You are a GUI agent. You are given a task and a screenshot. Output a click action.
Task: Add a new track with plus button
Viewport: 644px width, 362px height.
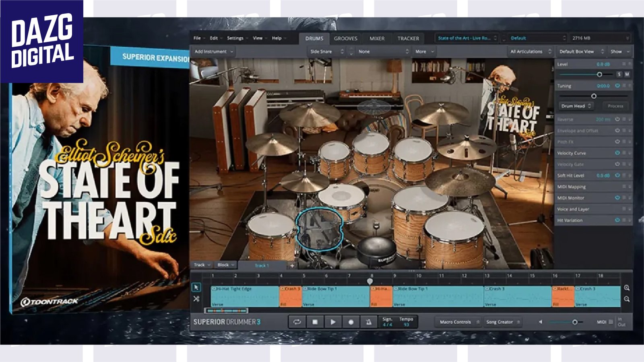pyautogui.click(x=292, y=265)
